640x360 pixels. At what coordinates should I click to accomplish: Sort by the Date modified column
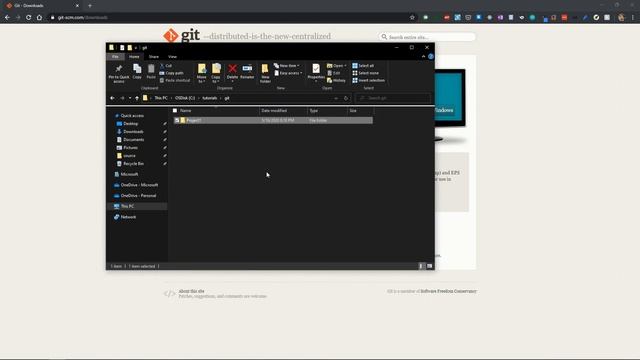pyautogui.click(x=283, y=111)
